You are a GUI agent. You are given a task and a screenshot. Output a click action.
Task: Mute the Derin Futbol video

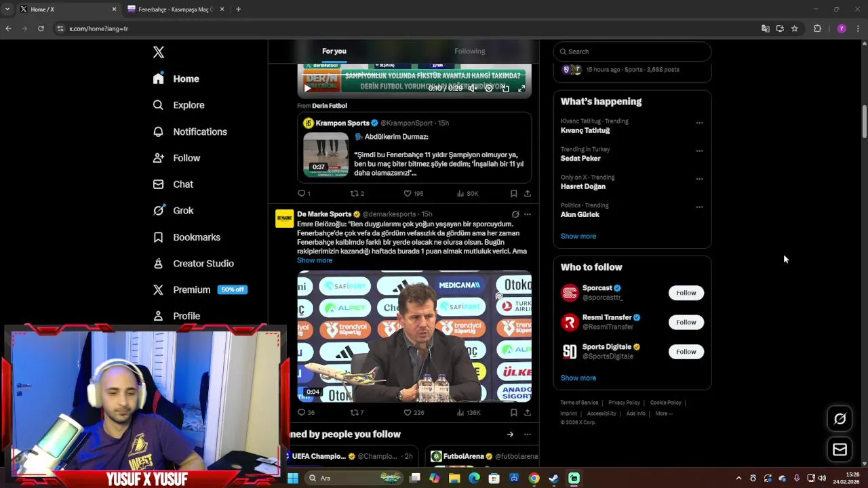(x=472, y=88)
